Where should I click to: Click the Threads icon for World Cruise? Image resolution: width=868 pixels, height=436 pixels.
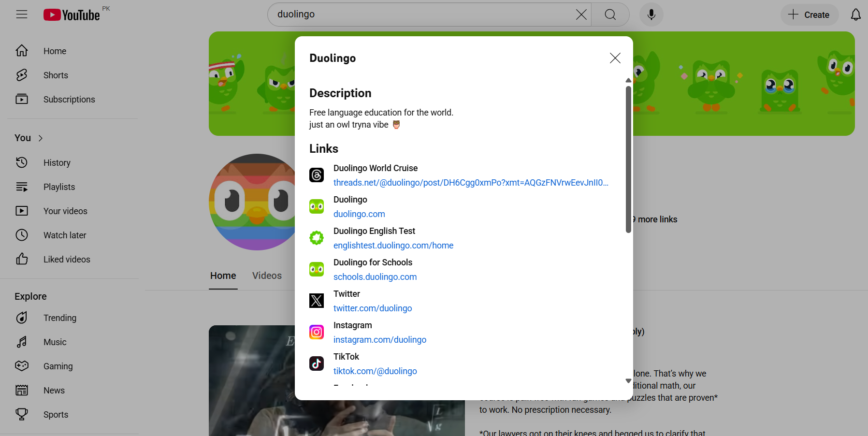click(317, 175)
